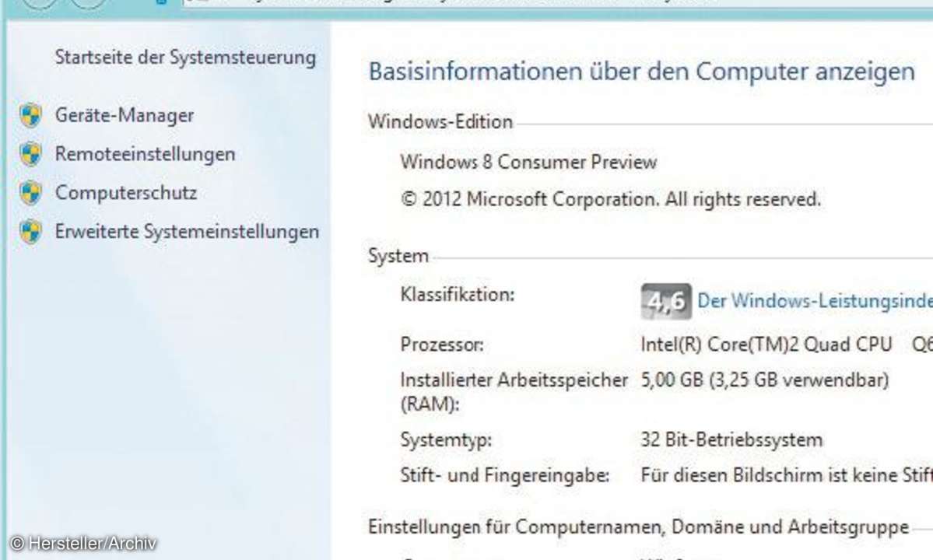Click shield icon beside Erweiterte Systemeinstellungen

[x=30, y=231]
